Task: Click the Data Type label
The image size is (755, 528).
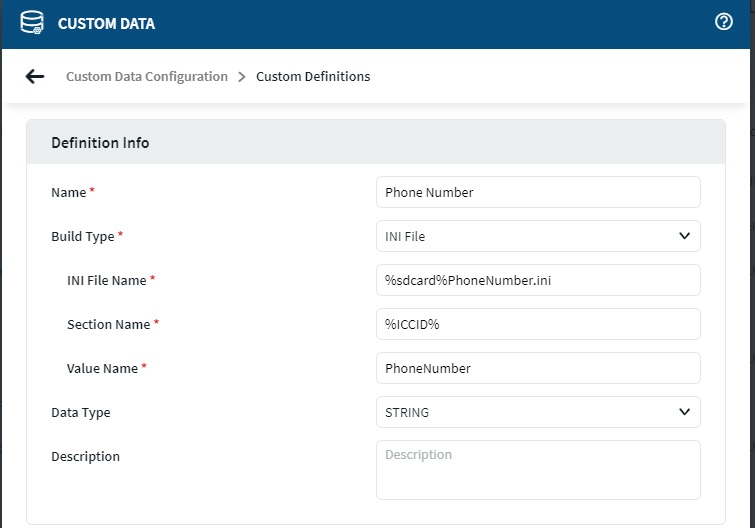Action: [x=80, y=412]
